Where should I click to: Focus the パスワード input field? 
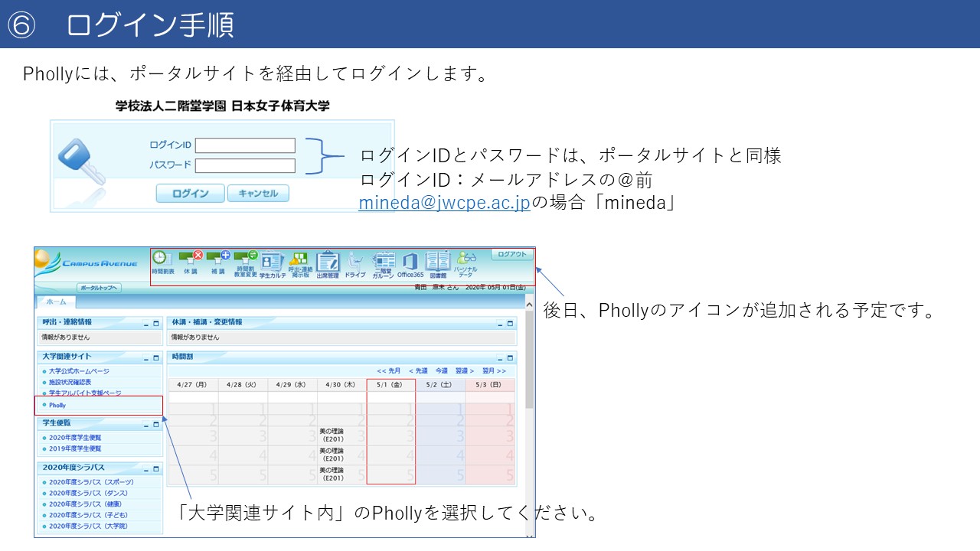tap(245, 166)
